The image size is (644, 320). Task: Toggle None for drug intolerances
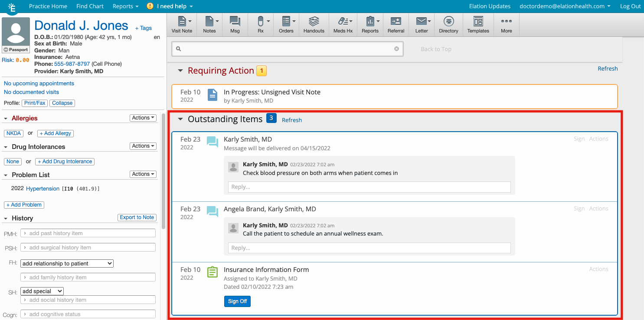[13, 162]
